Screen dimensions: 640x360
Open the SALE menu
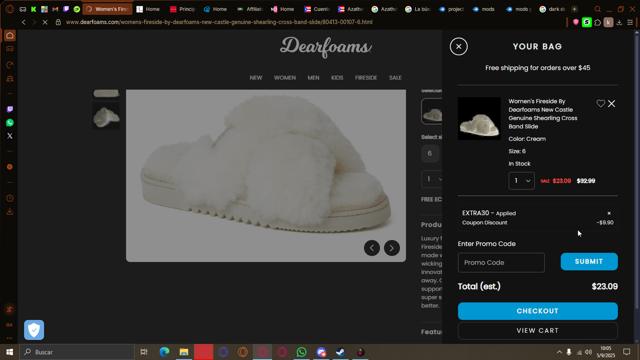(x=395, y=78)
